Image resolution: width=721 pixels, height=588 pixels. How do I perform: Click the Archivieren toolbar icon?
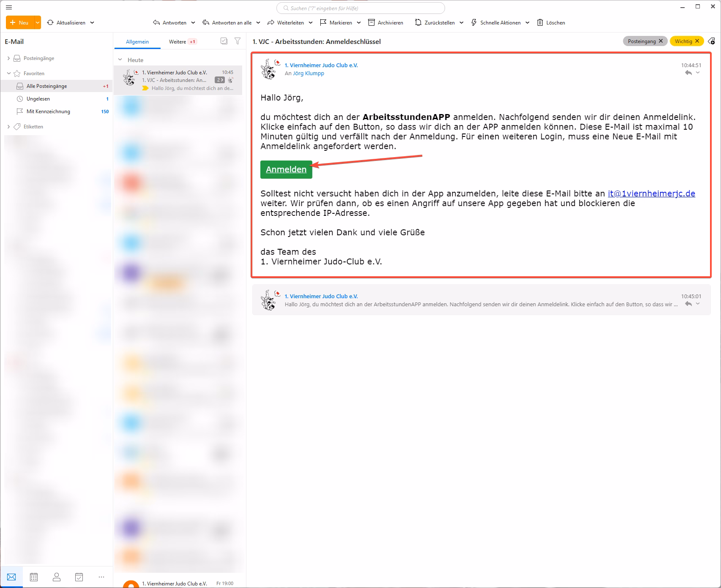coord(371,22)
